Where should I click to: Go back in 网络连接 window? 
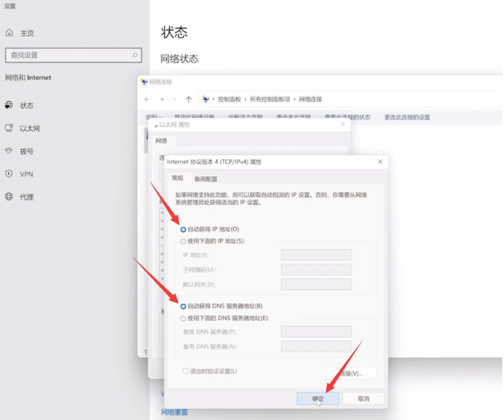[x=147, y=99]
